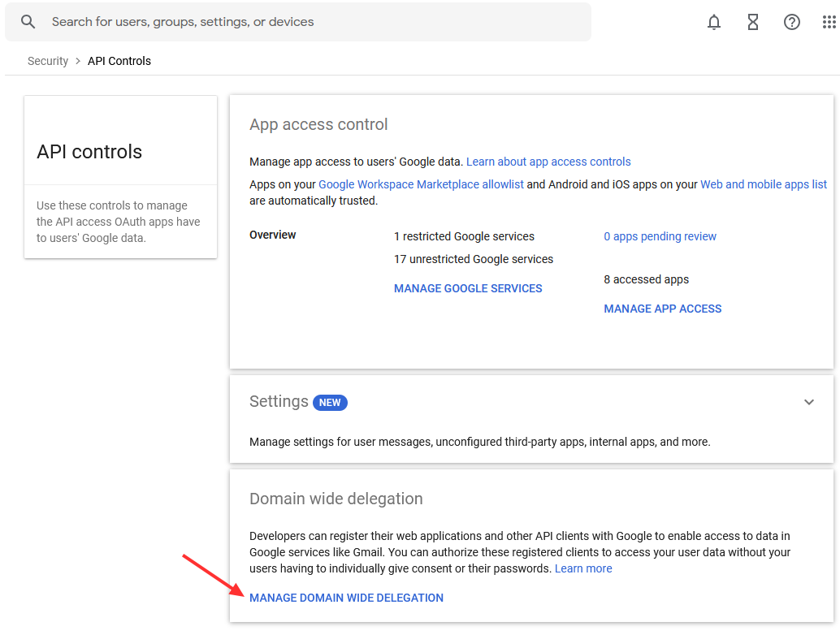This screenshot has width=840, height=635.
Task: Click Manage Google Services button
Action: [x=468, y=288]
